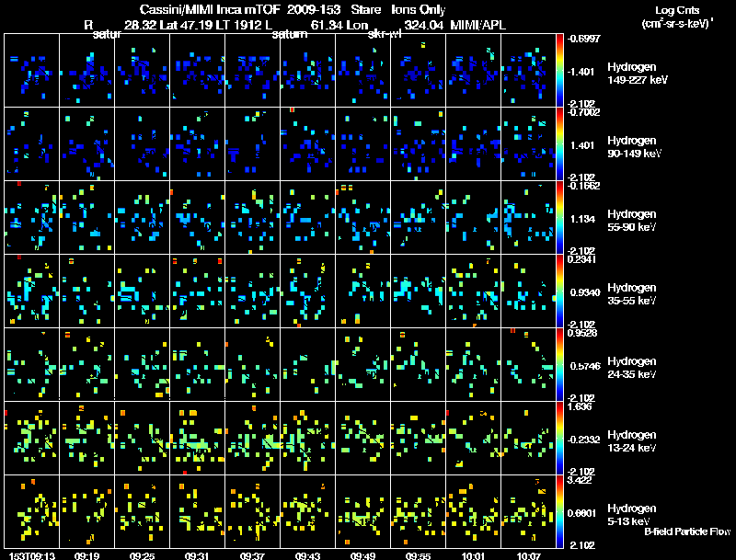Select the Hydrogen 90-149 keV color scale
736x560 pixels.
559,144
